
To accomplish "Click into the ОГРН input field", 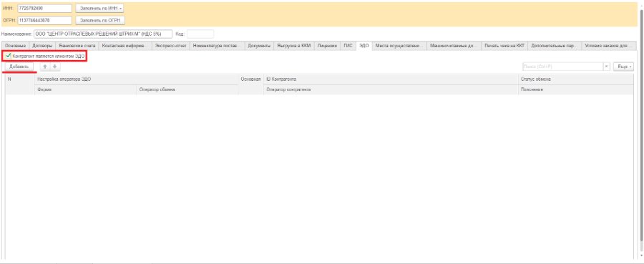I will click(45, 20).
